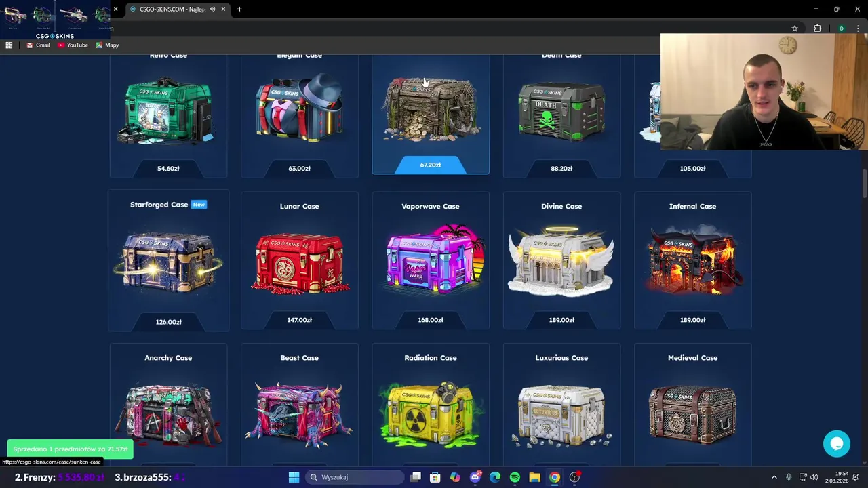Click the 147.00zł price label

tap(299, 320)
